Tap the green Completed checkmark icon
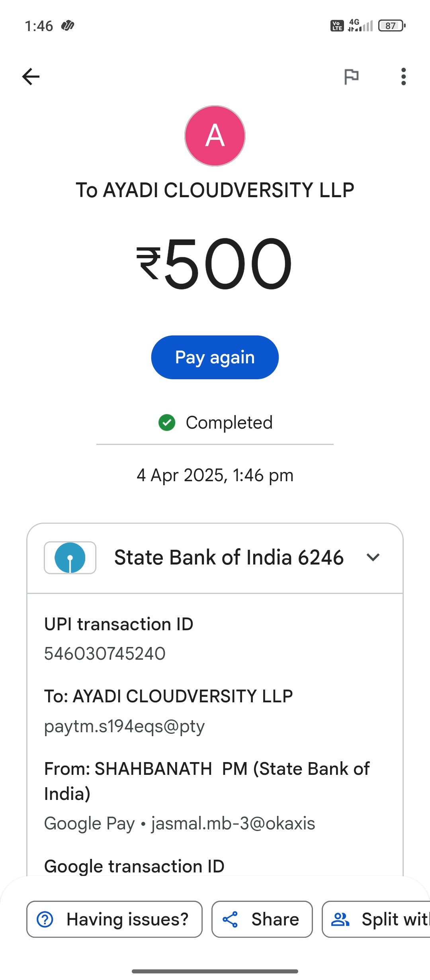This screenshot has width=430, height=980. click(167, 423)
